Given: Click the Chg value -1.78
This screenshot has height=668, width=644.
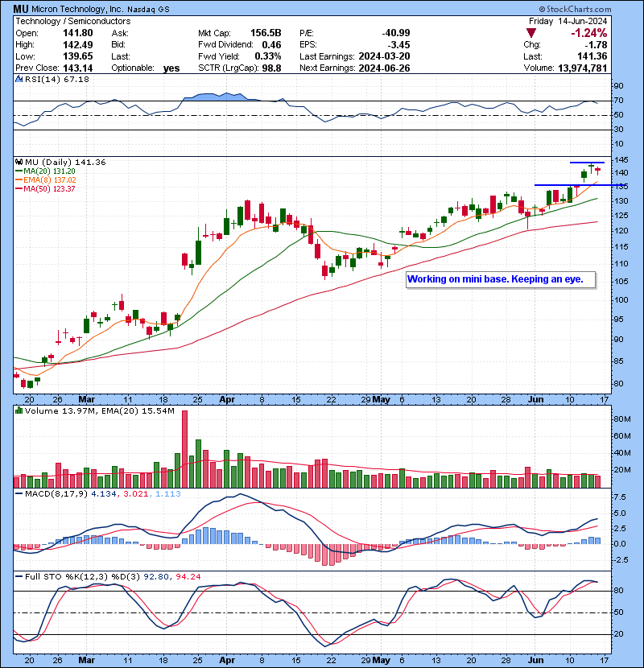Looking at the screenshot, I should click(597, 45).
